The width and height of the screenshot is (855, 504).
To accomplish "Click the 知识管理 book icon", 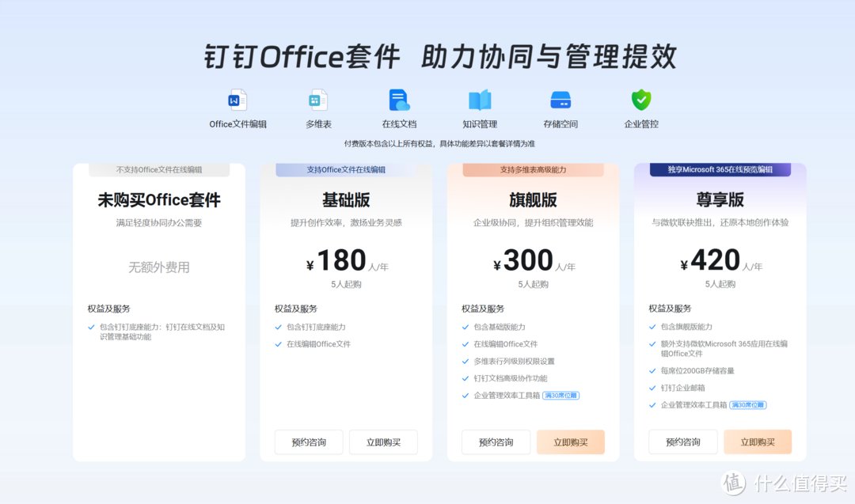I will [481, 101].
